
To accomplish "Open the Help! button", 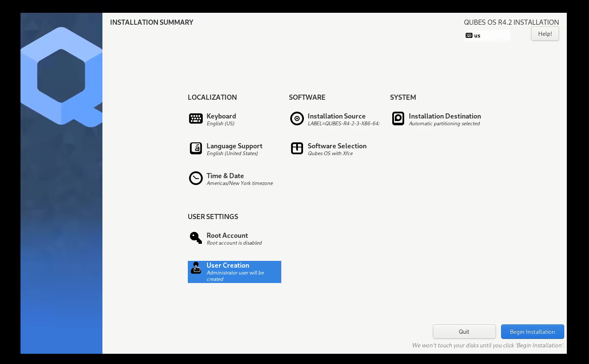I will click(545, 34).
